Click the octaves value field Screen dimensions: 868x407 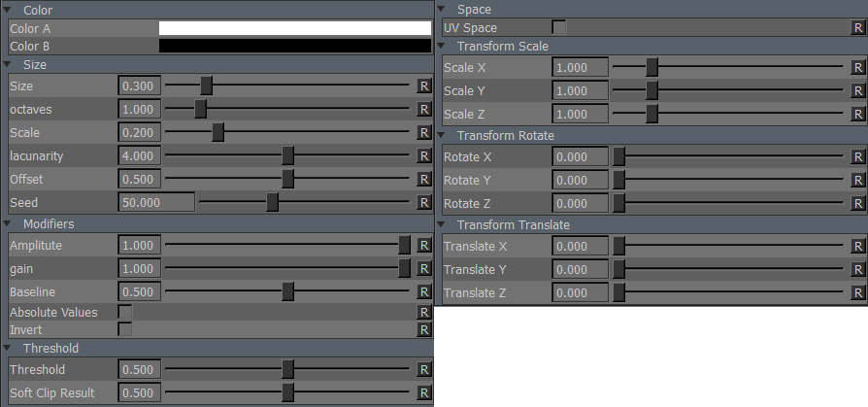pos(140,109)
